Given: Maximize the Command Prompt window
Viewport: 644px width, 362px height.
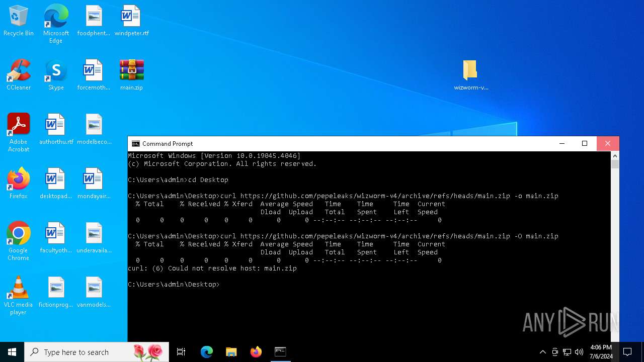Looking at the screenshot, I should (585, 143).
